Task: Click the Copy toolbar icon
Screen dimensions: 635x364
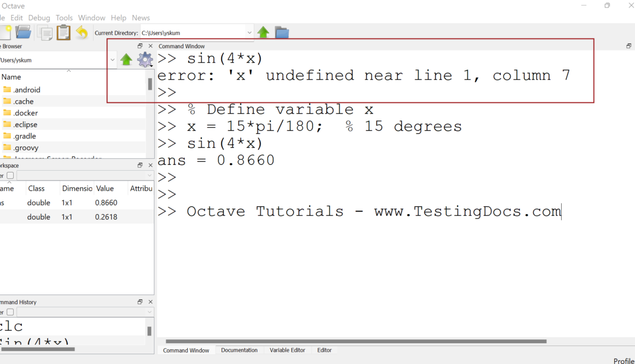Action: point(45,33)
